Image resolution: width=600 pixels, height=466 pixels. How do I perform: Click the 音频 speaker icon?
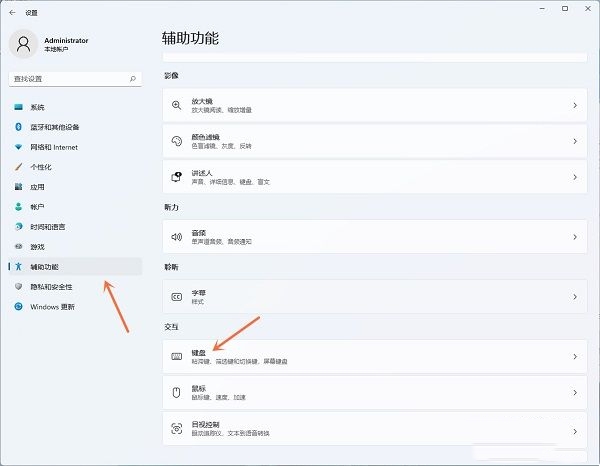[x=176, y=237]
